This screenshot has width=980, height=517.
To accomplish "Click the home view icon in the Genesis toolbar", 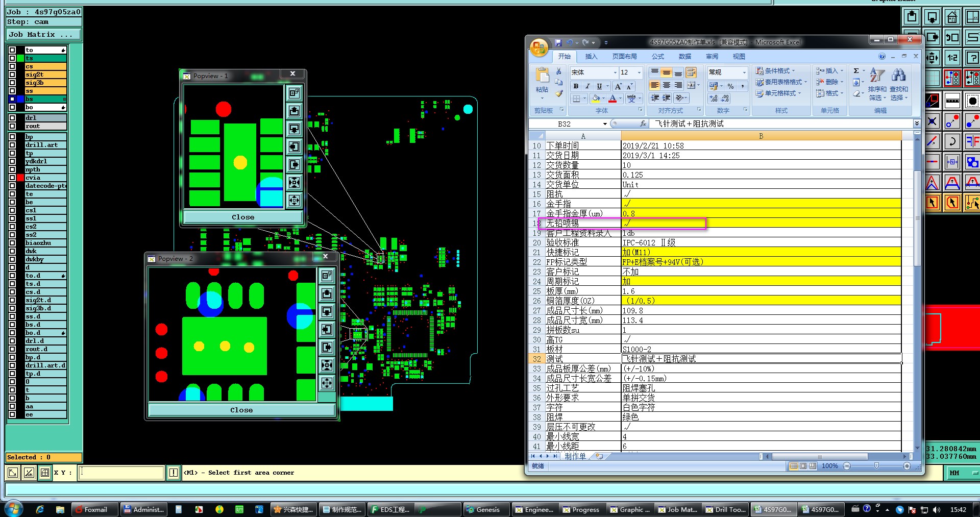I will (x=952, y=17).
